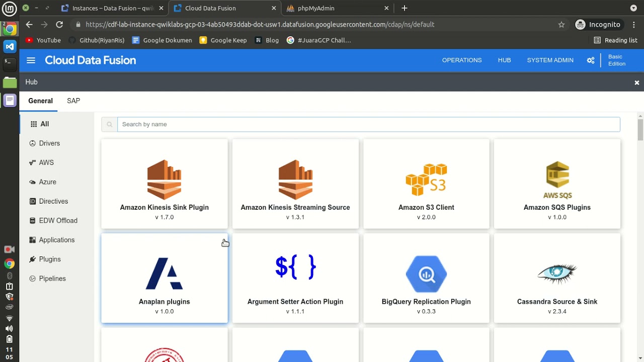Select the AWS SQS plugin logo
This screenshot has height=362, width=644.
click(x=557, y=179)
